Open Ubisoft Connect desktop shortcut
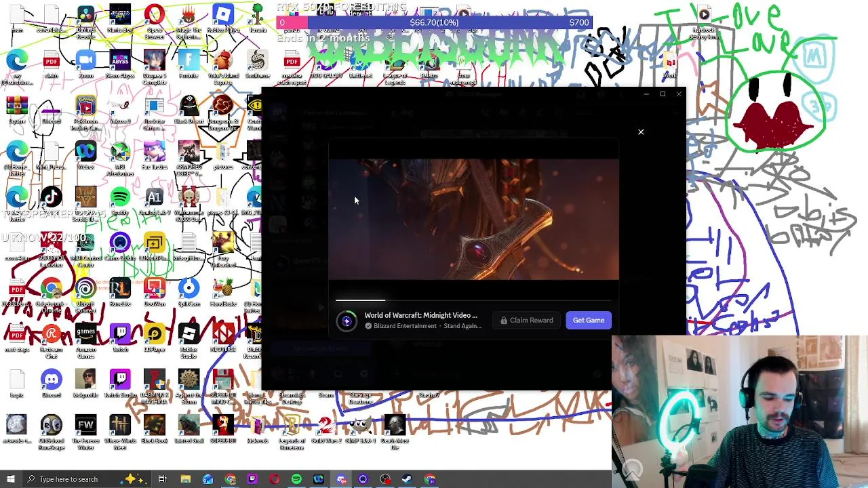The image size is (868, 488). (85, 296)
